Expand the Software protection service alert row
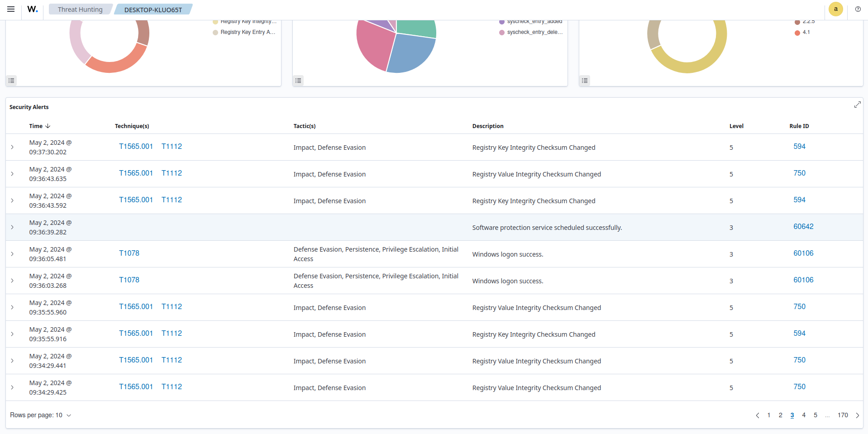Image resolution: width=868 pixels, height=434 pixels. click(12, 227)
